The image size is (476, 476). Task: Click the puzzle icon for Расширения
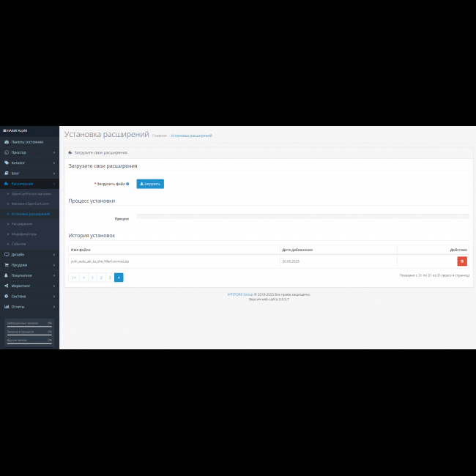click(7, 184)
